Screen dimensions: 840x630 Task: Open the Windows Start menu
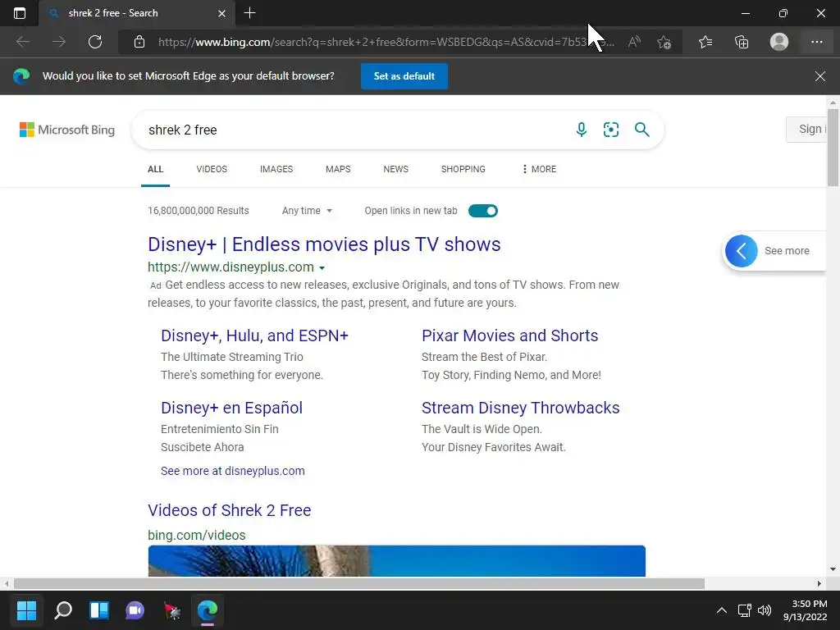(x=26, y=610)
